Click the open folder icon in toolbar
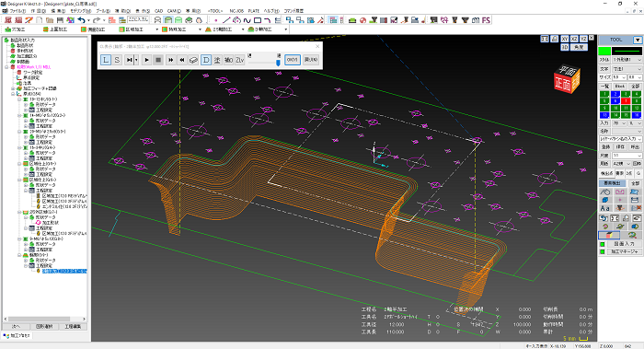Screen dimensions: 644x349 50,19
